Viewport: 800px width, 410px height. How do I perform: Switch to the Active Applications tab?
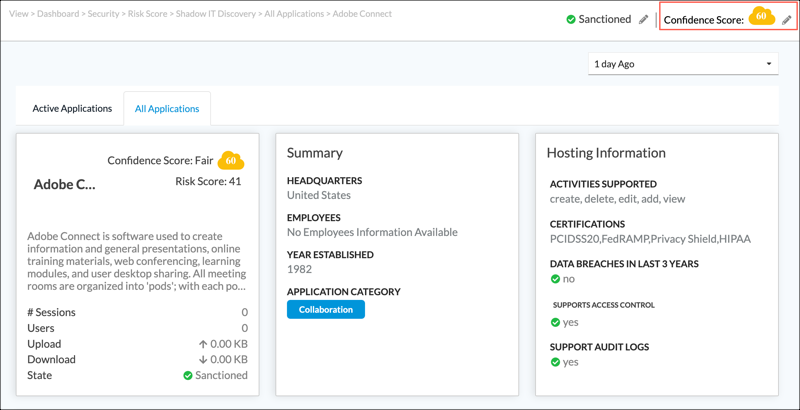[72, 109]
